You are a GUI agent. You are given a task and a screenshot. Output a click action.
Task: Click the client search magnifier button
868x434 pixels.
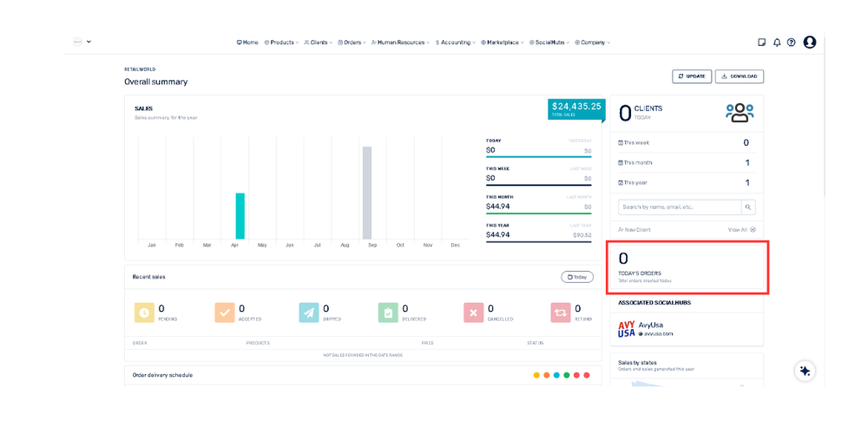(748, 207)
